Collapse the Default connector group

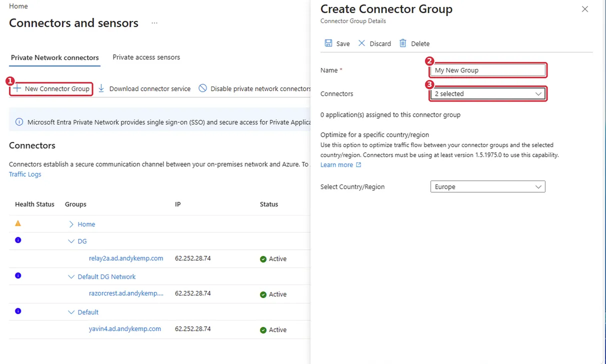pyautogui.click(x=71, y=312)
